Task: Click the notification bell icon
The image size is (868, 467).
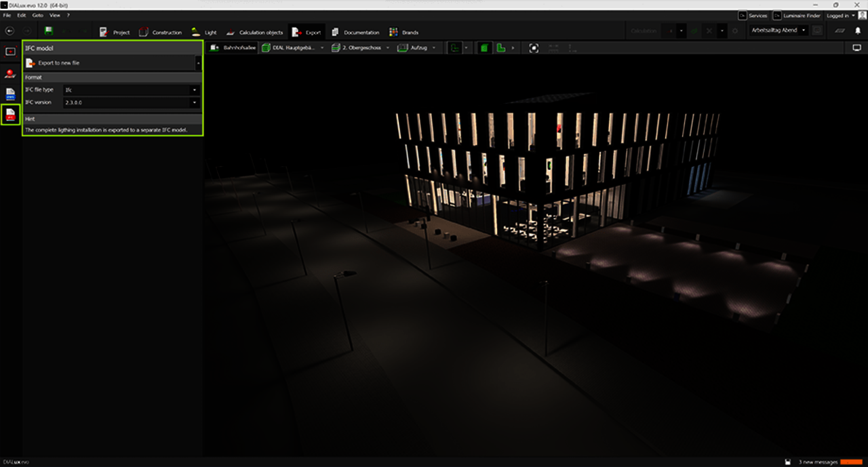Action: click(x=858, y=31)
